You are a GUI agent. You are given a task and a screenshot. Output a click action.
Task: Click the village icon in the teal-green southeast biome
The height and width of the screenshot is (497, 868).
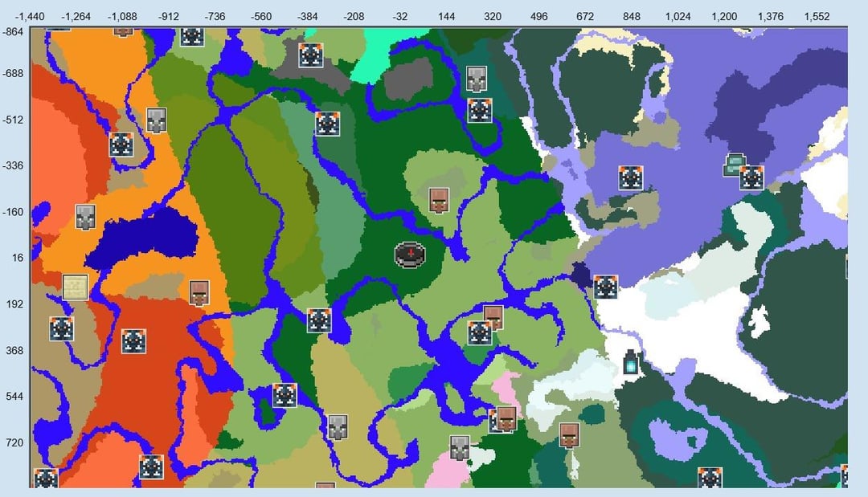(x=569, y=434)
